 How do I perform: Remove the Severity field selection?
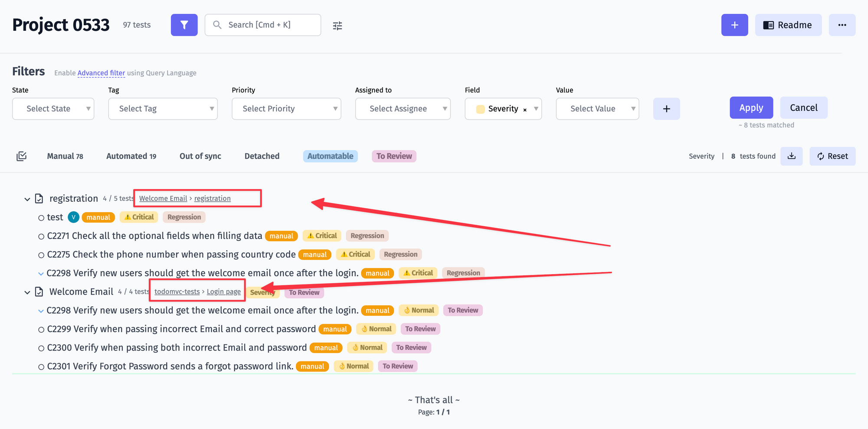coord(525,110)
